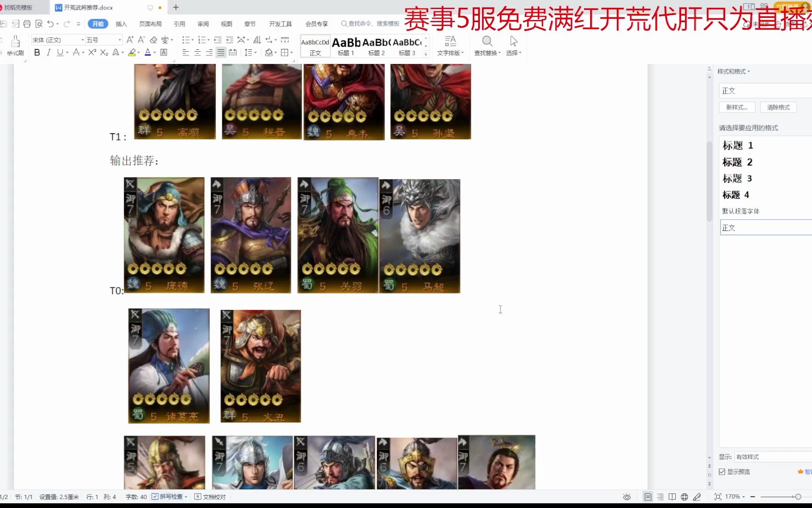This screenshot has height=508, width=812.
Task: Open Print Preview from quick access toolbar
Action: 39,24
